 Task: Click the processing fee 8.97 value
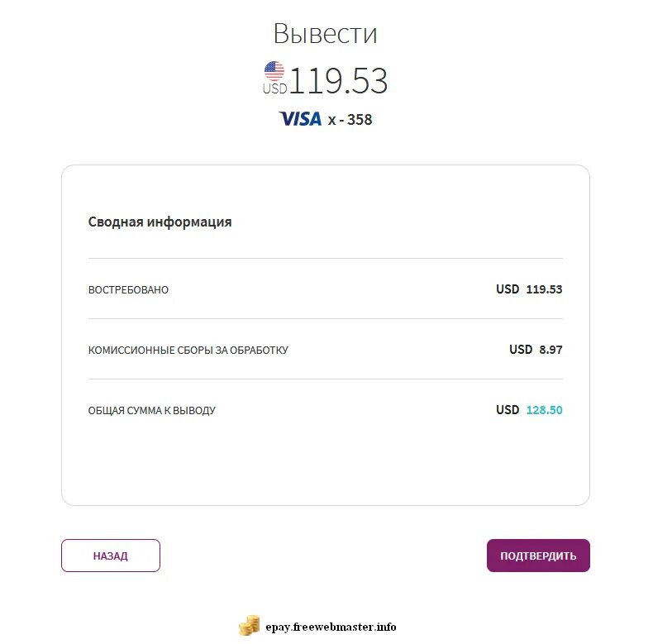551,350
